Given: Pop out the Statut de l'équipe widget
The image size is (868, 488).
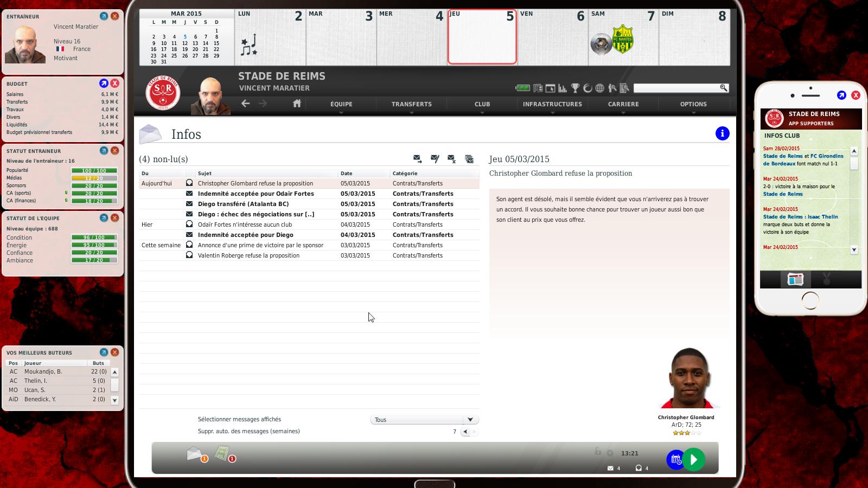Looking at the screenshot, I should click(x=104, y=218).
